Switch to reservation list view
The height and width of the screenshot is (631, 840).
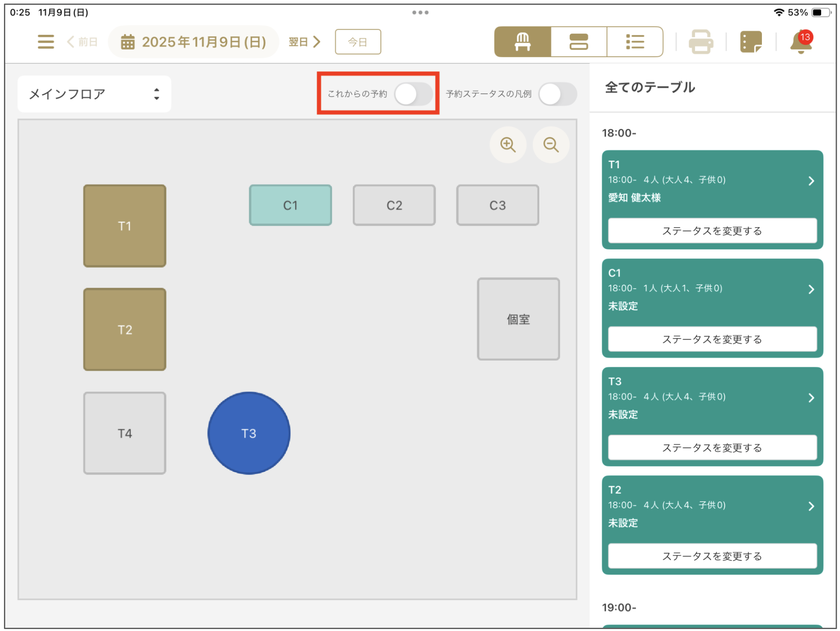pyautogui.click(x=635, y=42)
